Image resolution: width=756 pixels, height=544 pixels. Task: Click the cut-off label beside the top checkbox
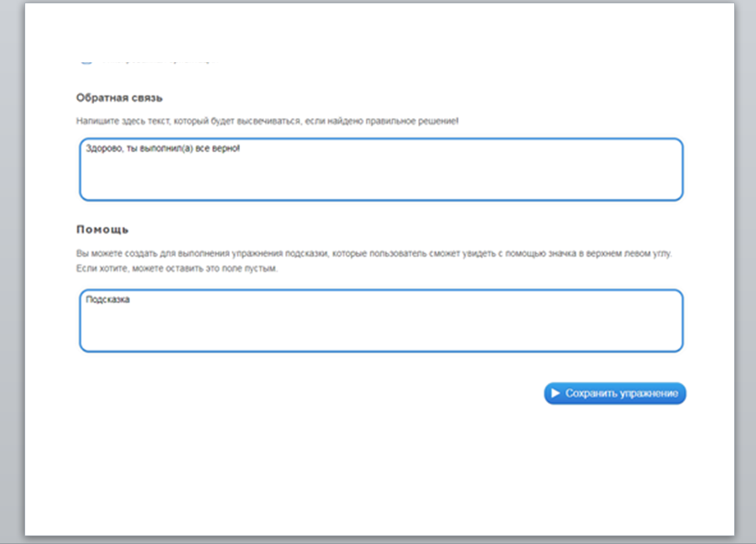[x=158, y=61]
